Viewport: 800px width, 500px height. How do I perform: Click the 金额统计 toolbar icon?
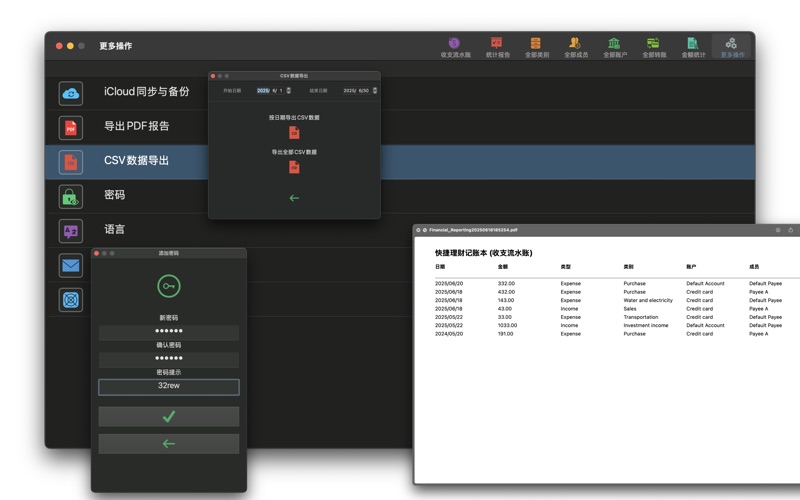click(x=692, y=46)
